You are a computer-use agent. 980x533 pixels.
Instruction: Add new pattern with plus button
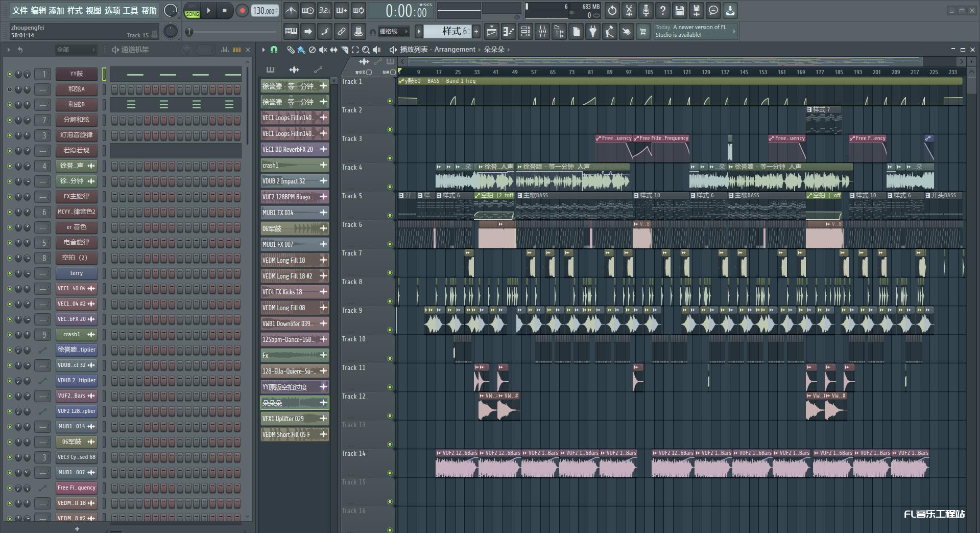click(x=476, y=32)
